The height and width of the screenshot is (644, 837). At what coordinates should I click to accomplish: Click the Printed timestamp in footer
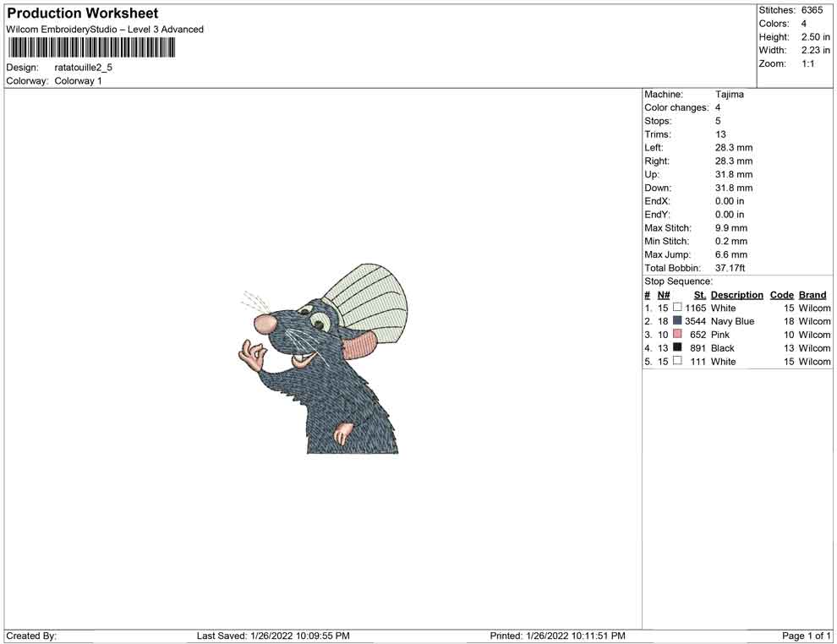pos(557,636)
